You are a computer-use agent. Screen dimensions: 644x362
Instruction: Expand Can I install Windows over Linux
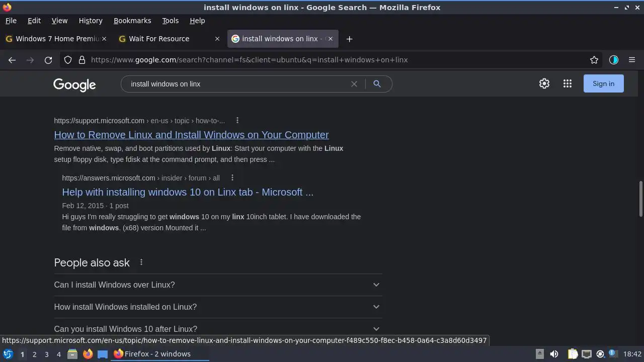pyautogui.click(x=218, y=285)
